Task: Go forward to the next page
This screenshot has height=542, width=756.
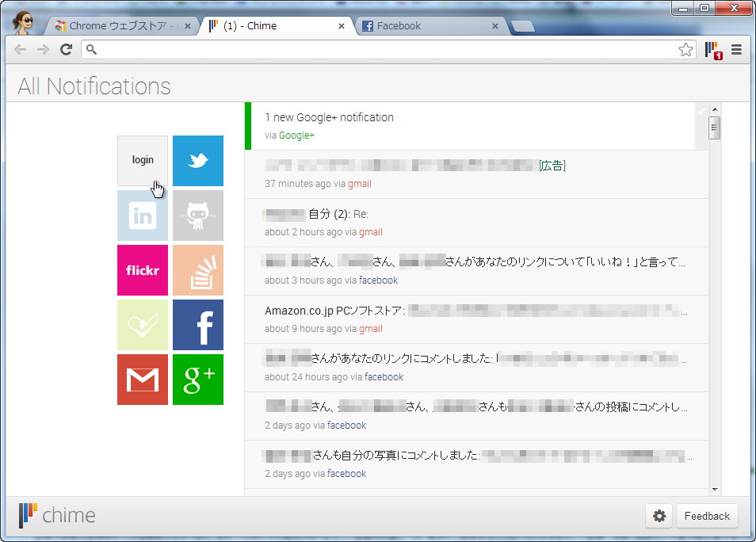Action: [43, 49]
